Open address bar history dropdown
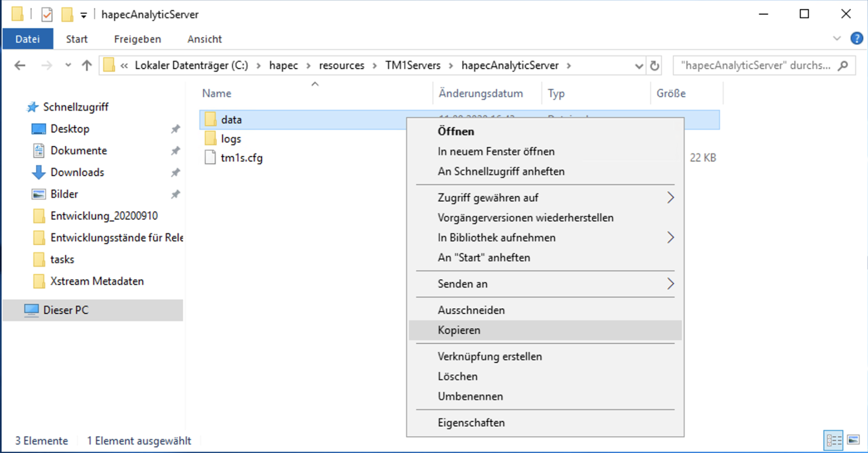Screen dimensions: 868x453 (638, 66)
